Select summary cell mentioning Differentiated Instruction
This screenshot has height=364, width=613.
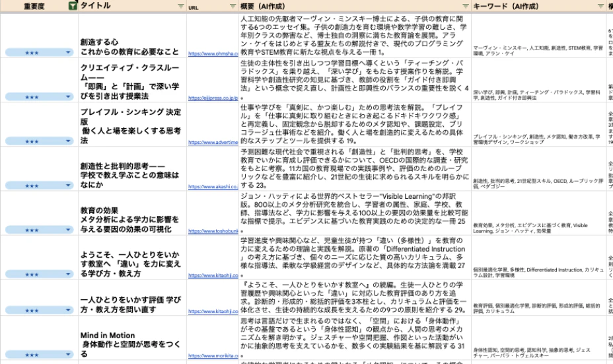click(x=355, y=258)
